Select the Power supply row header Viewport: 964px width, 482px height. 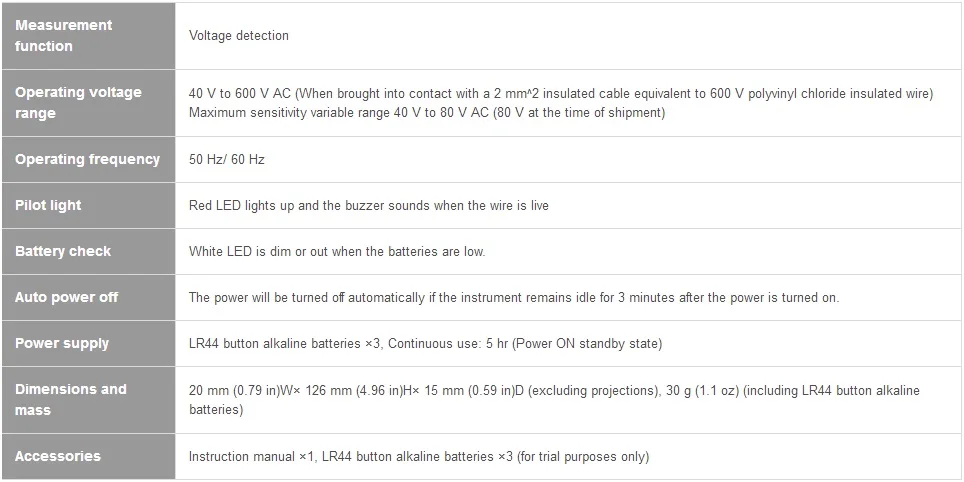point(62,343)
